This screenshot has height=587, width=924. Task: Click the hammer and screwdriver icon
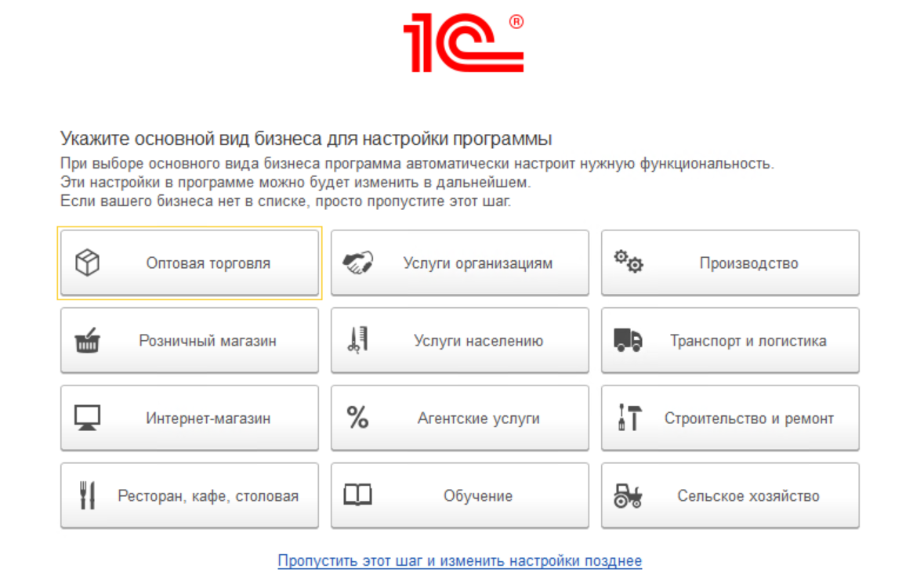(x=628, y=418)
